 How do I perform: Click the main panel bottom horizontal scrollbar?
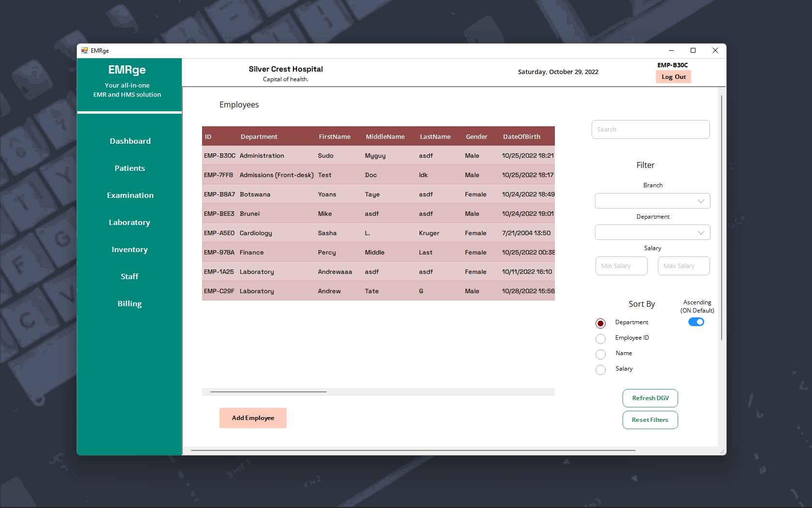[x=413, y=450]
